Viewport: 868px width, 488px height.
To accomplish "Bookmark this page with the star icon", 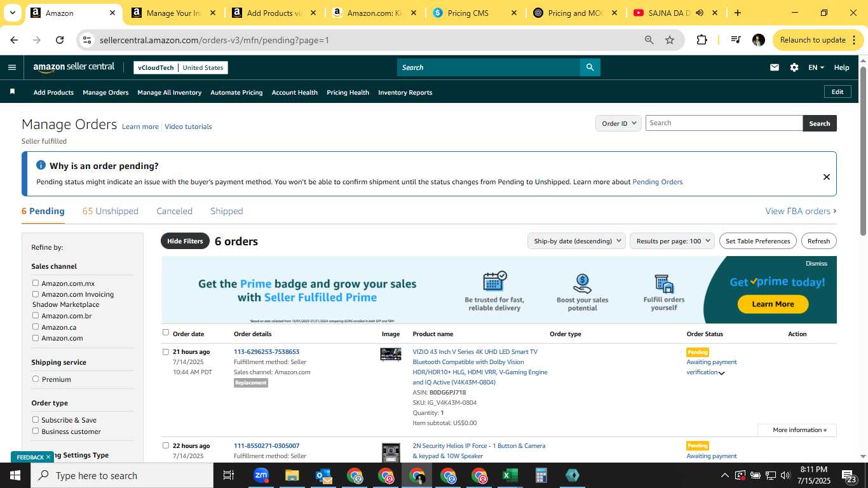I will [670, 40].
